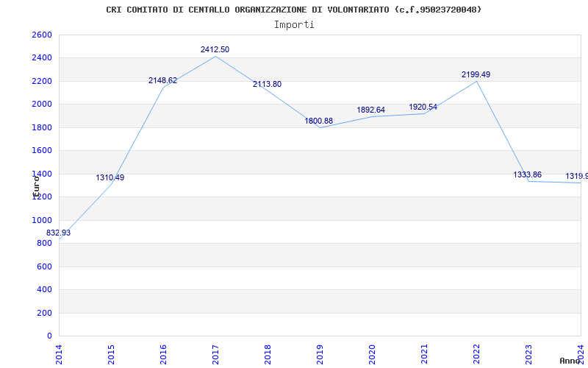This screenshot has height=368, width=588.
Task: Click the x-axis year label 2014
Action: coord(59,355)
